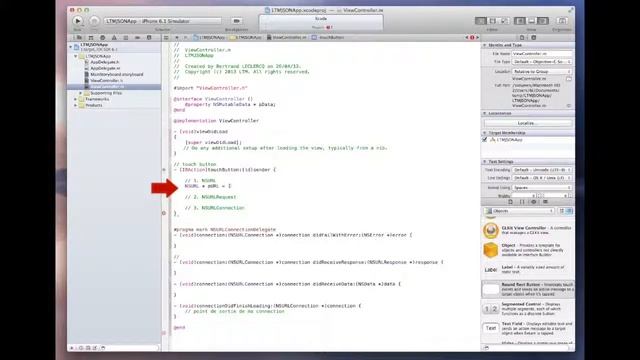The width and height of the screenshot is (640, 360).
Task: Show the Symbol navigator tab
Action: tap(91, 38)
